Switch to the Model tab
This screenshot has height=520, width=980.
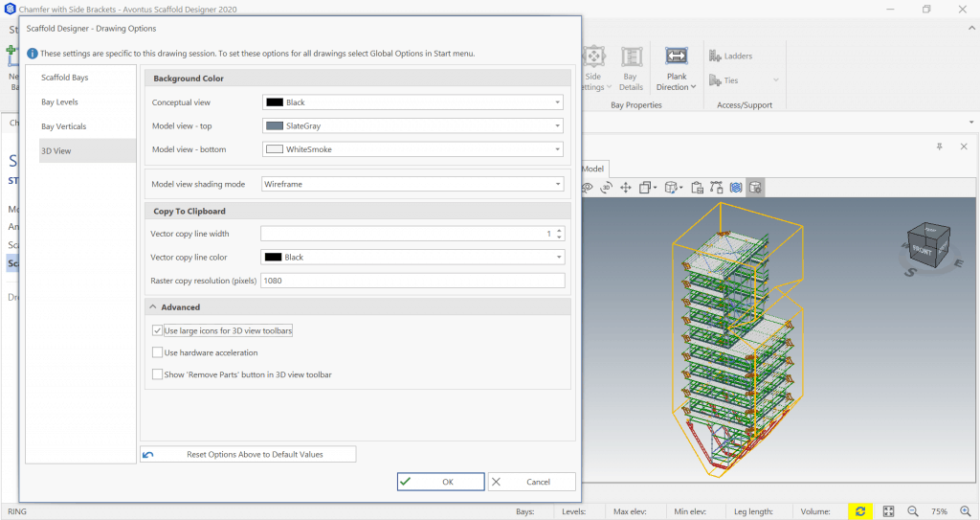click(x=593, y=169)
